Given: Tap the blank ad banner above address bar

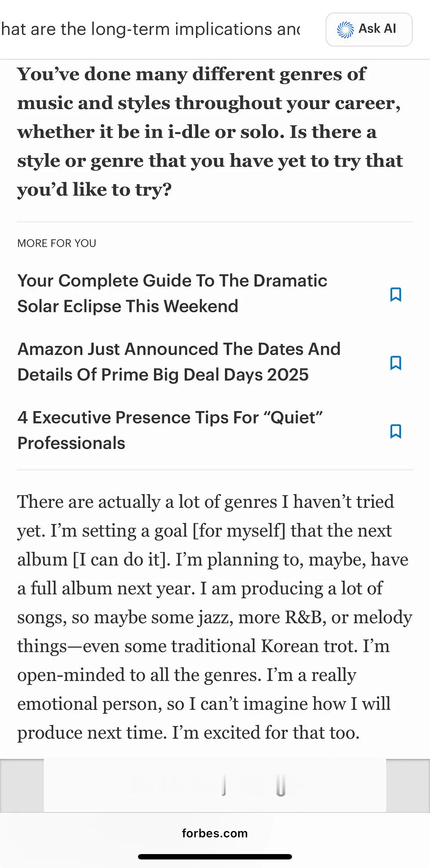Looking at the screenshot, I should coord(215,785).
